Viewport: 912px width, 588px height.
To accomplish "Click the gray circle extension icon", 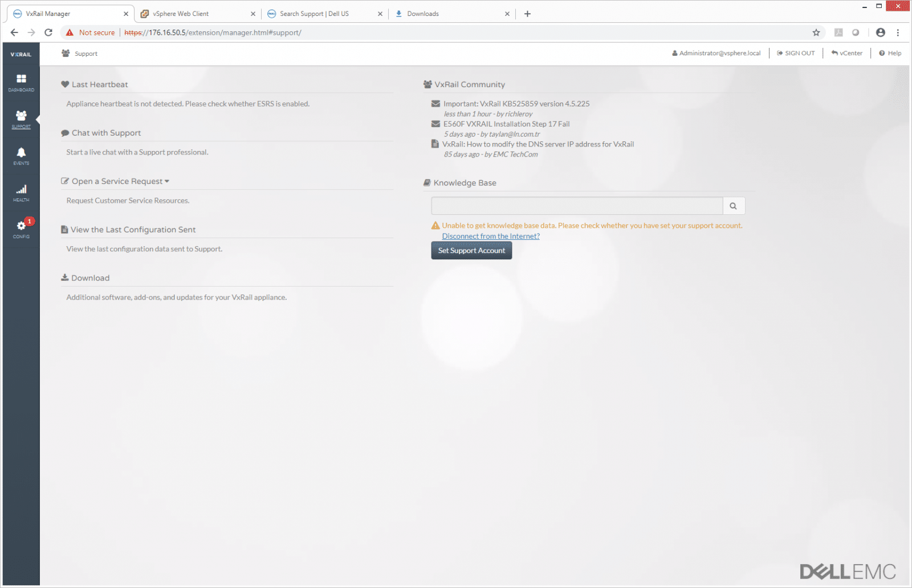I will 856,32.
